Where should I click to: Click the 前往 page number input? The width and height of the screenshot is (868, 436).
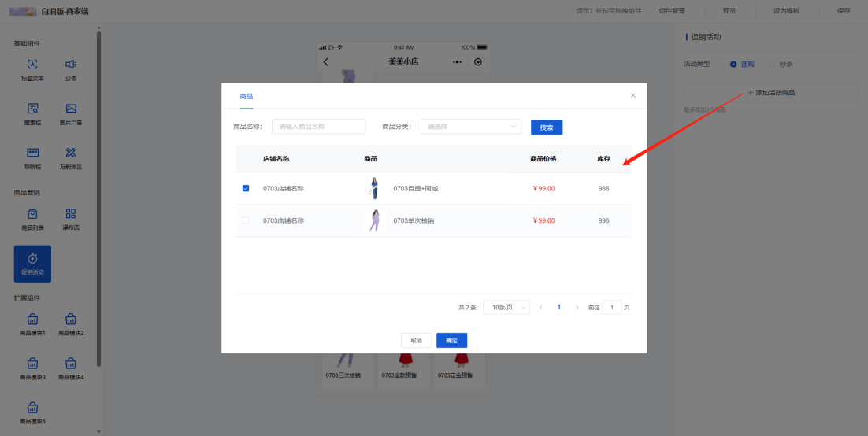tap(612, 307)
